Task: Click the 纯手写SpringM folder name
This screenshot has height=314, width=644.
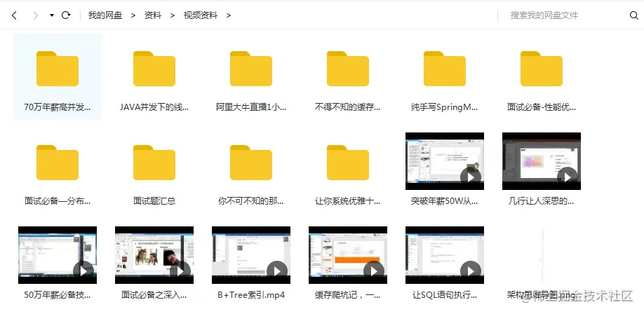Action: pos(445,107)
